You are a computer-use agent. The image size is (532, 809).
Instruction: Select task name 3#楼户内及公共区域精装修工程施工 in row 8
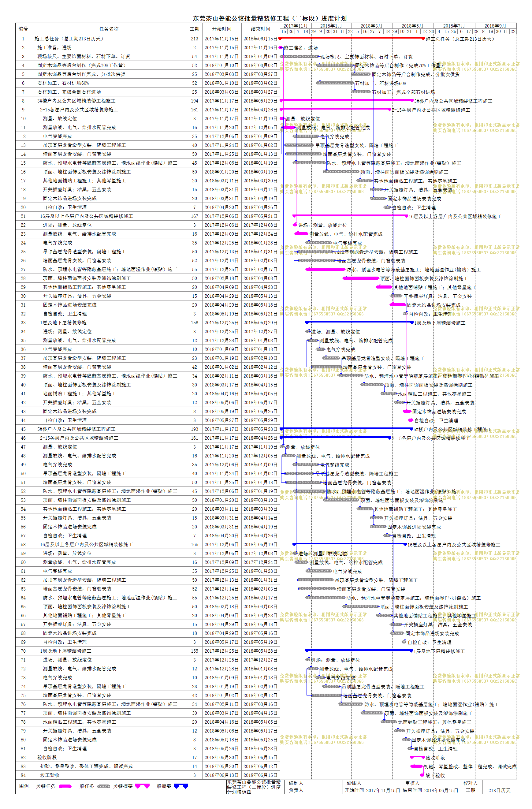click(76, 101)
